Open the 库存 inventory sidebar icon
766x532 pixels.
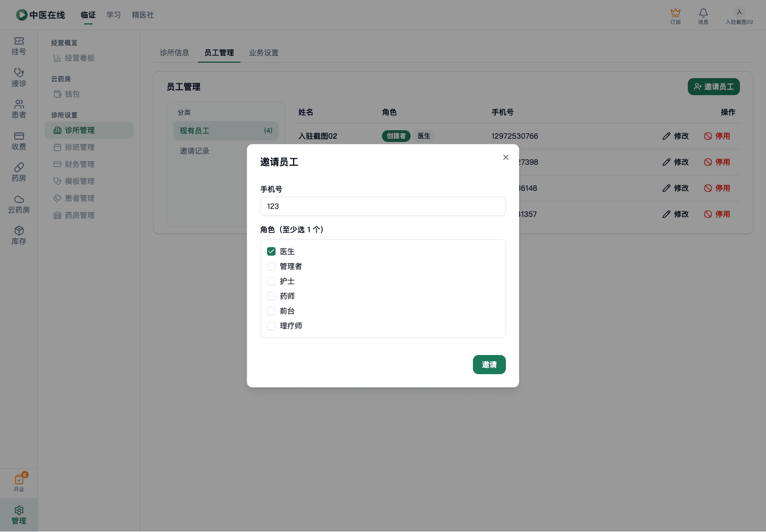pos(19,235)
